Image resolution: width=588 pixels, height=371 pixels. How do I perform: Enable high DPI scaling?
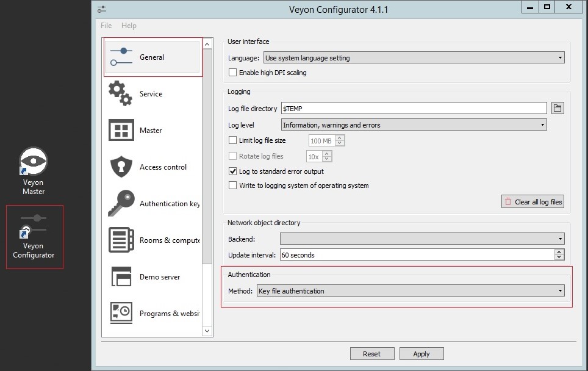(x=232, y=72)
